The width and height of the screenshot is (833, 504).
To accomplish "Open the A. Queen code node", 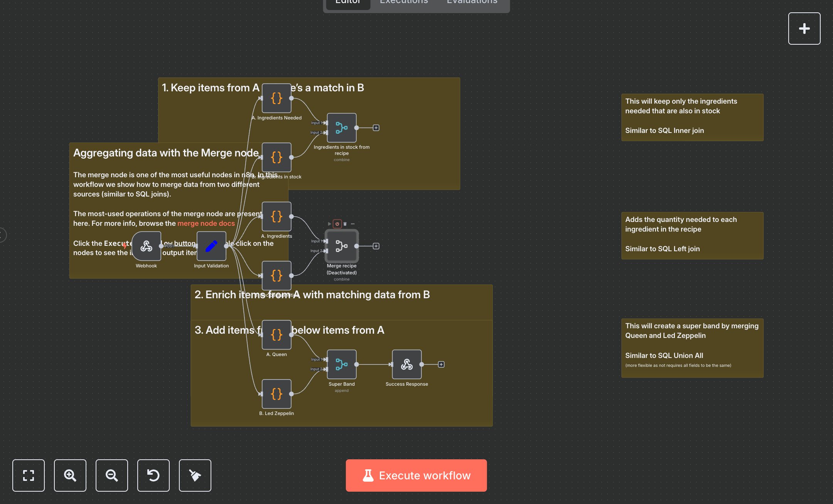I will pos(276,334).
